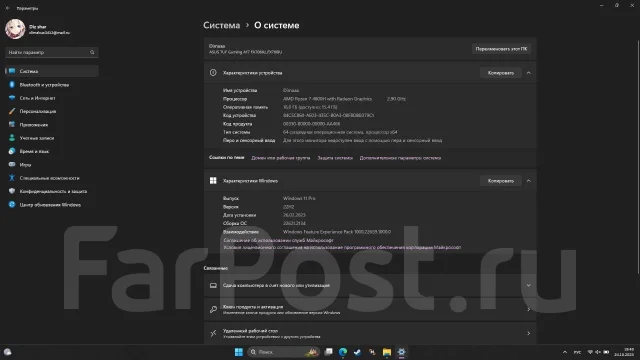Focus the 'Найти параметр' search field
The width and height of the screenshot is (640, 360).
click(51, 52)
